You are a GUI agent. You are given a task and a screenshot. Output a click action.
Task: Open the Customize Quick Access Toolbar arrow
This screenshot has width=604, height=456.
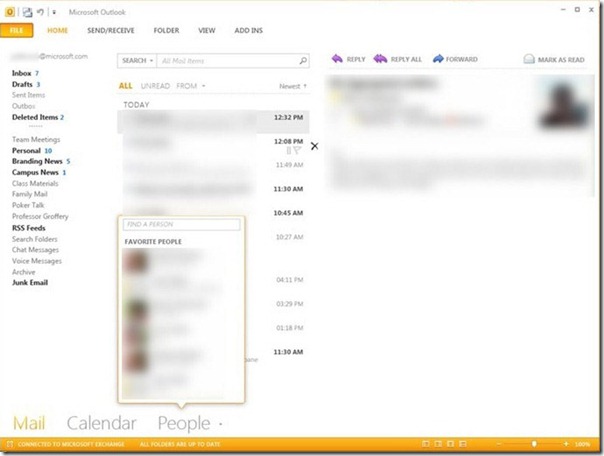(54, 12)
